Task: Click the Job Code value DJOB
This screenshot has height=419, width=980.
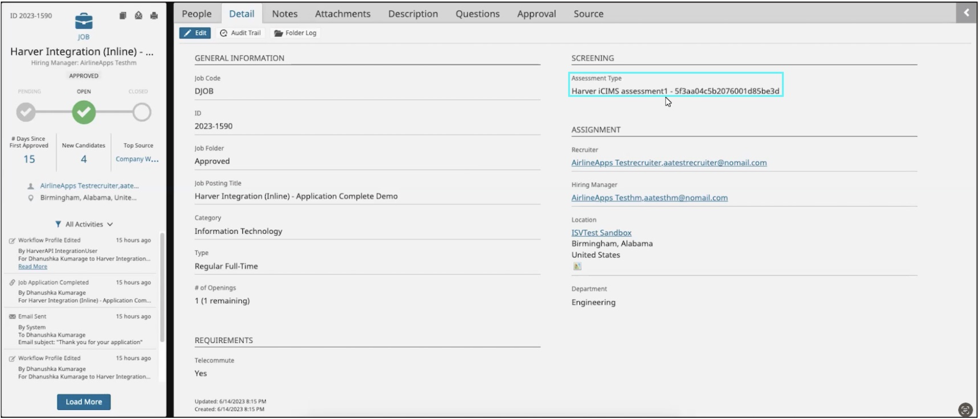Action: pyautogui.click(x=204, y=91)
